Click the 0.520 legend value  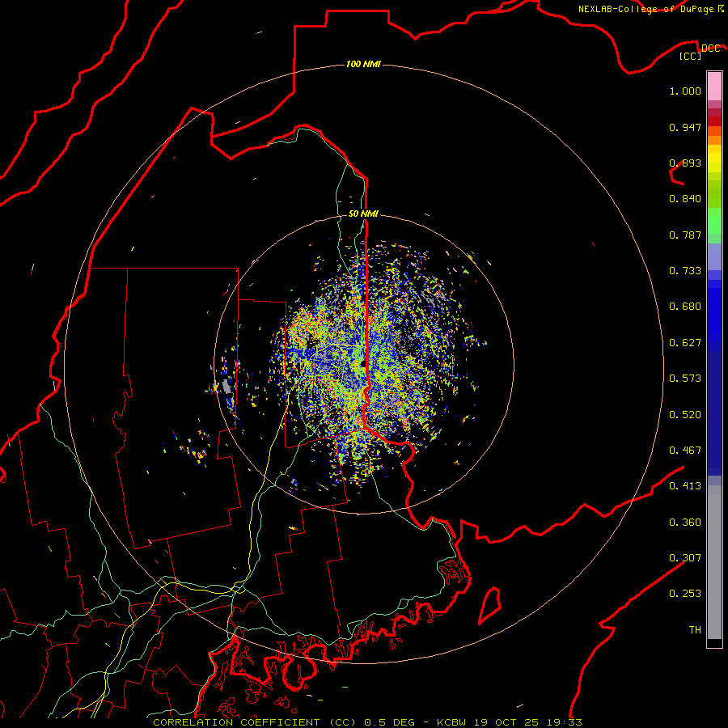coord(685,415)
